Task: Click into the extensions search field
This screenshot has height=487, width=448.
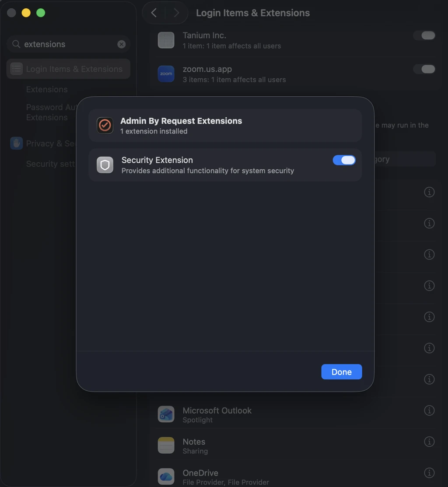Action: click(69, 44)
